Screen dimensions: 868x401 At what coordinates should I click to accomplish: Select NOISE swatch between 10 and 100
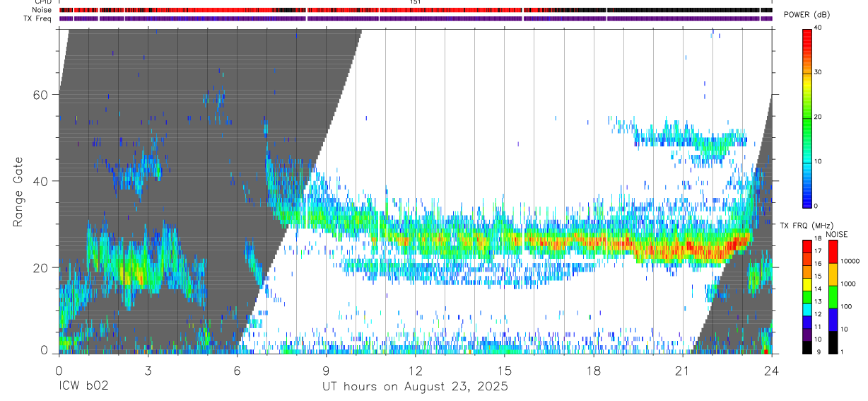point(833,320)
